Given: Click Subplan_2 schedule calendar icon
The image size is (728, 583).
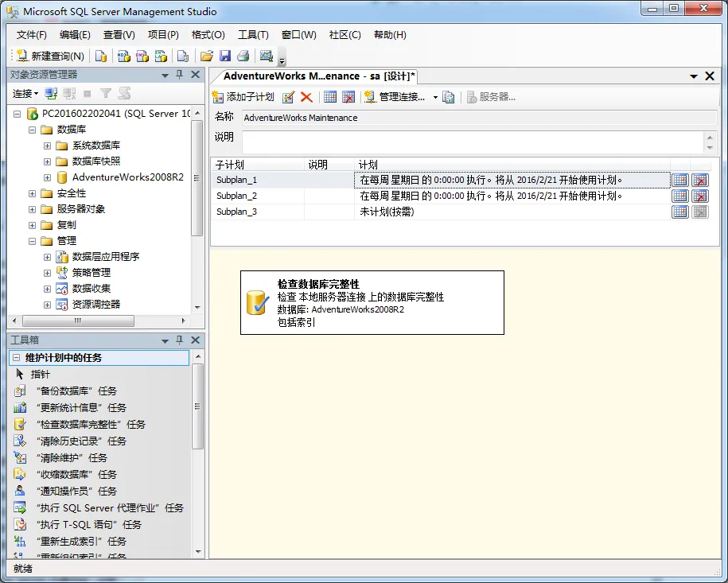Looking at the screenshot, I should (680, 196).
